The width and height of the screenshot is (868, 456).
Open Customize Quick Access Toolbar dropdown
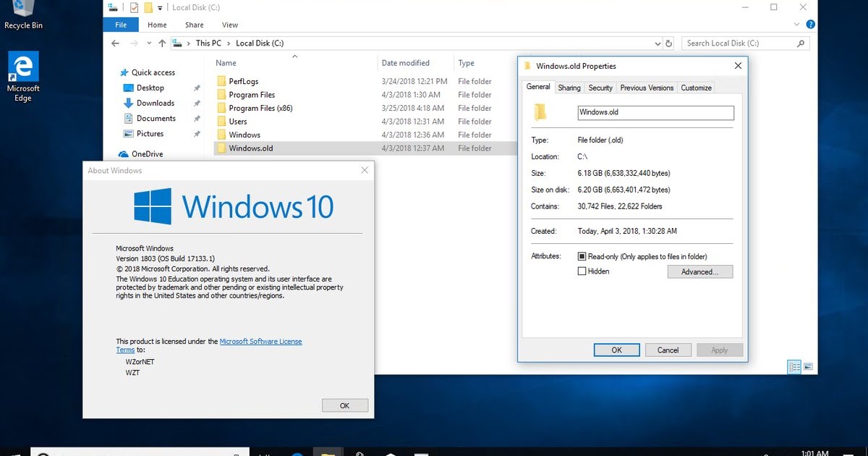pyautogui.click(x=160, y=8)
